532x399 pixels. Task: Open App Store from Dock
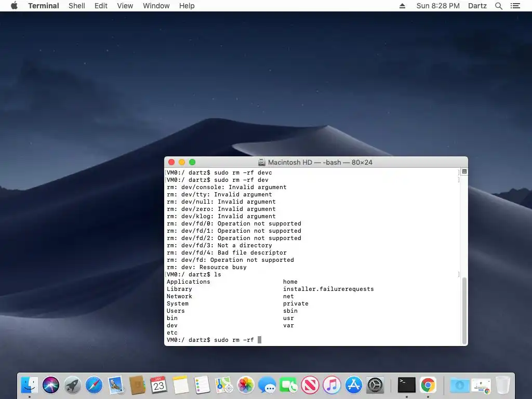pos(353,385)
